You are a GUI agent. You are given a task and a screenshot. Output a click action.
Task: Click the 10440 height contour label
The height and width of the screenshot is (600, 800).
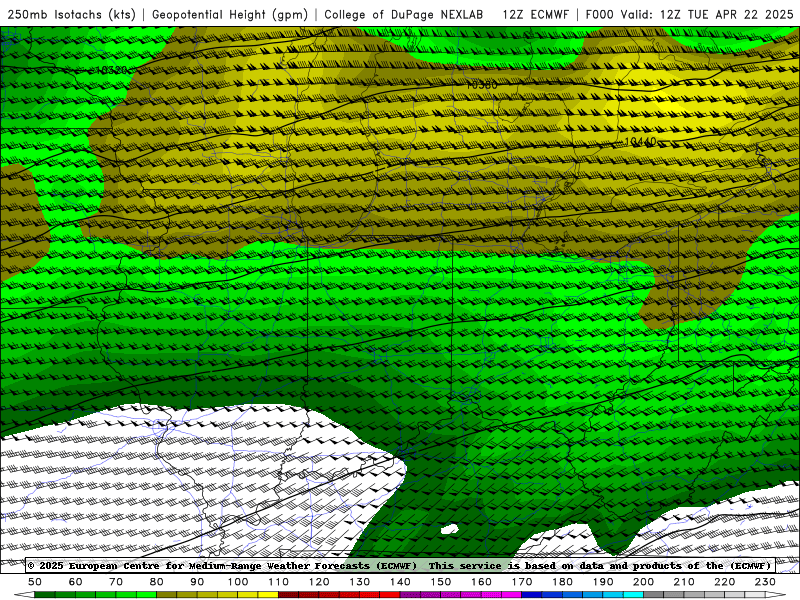coord(640,141)
